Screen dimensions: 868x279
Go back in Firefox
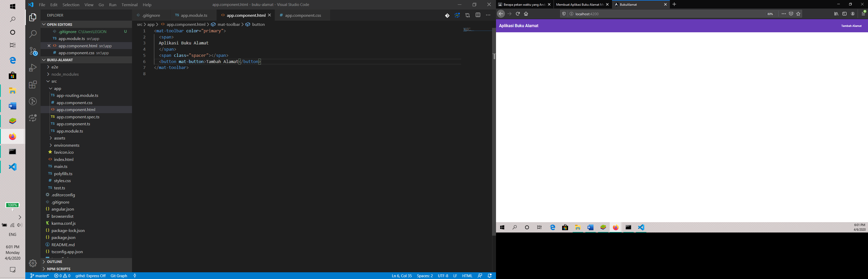pos(501,14)
